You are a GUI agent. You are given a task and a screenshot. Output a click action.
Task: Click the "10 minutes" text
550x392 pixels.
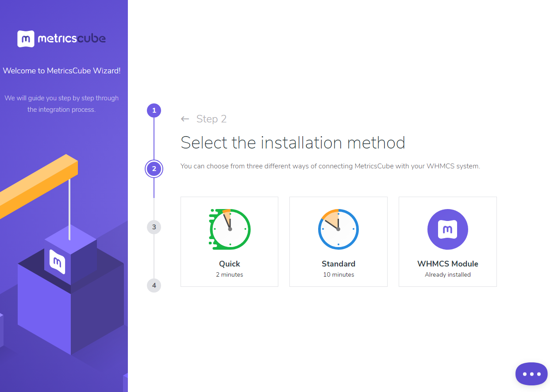(338, 274)
